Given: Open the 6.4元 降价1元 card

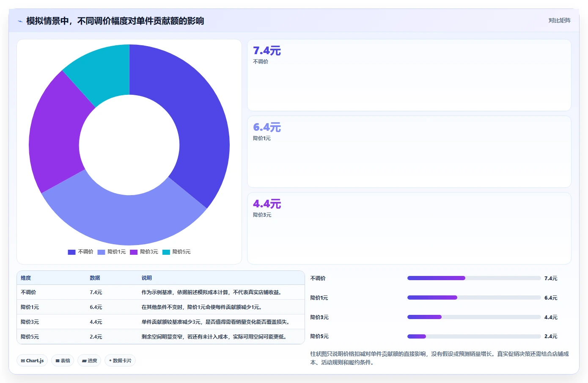Looking at the screenshot, I should click(x=409, y=152).
